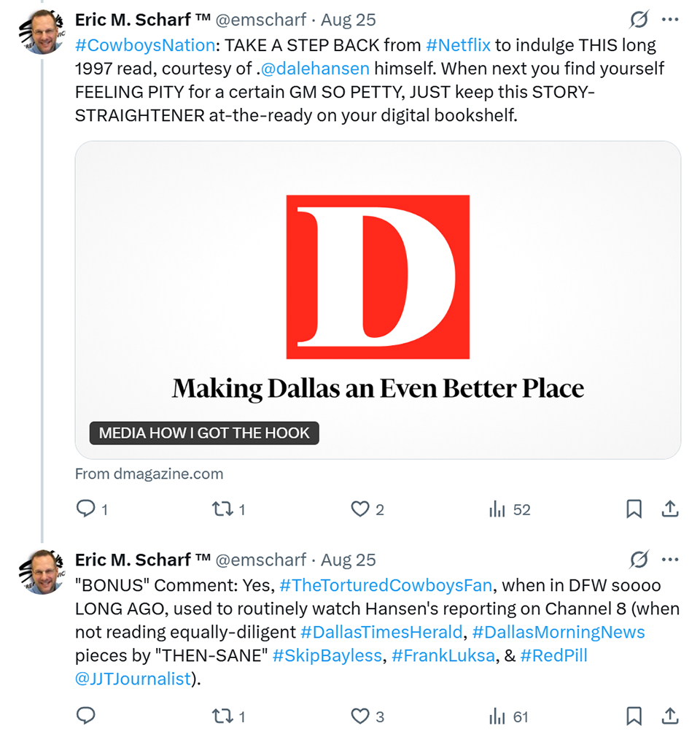Bookmark the first tweet

[634, 509]
